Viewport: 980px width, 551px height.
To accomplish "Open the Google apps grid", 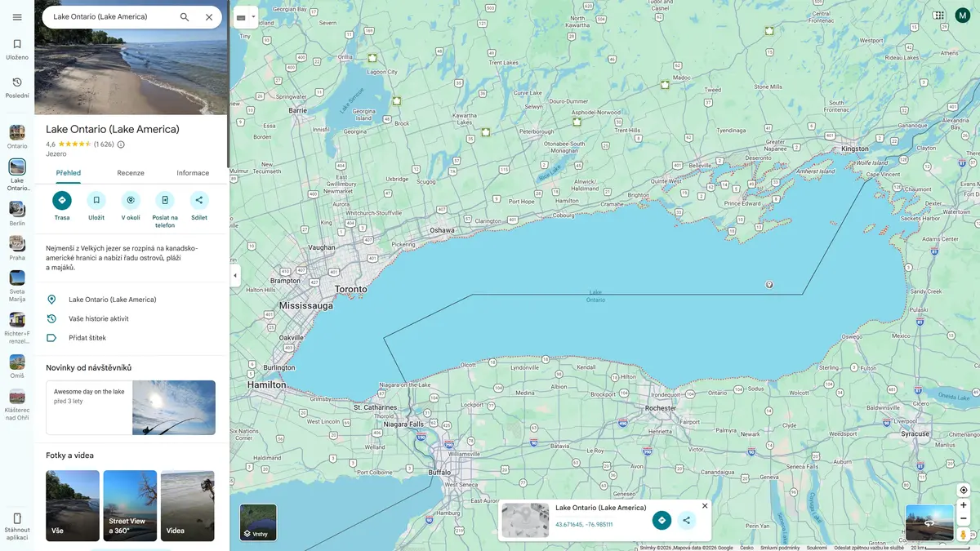I will tap(939, 15).
